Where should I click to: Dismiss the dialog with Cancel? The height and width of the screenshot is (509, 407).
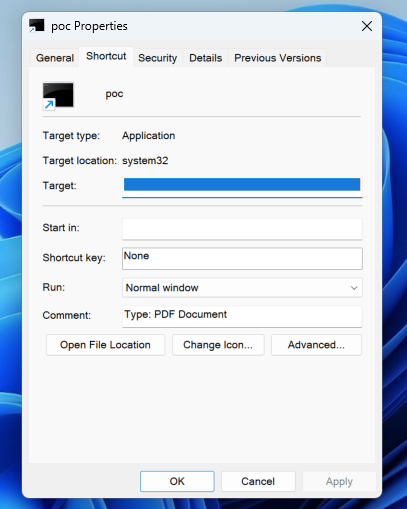[x=258, y=481]
